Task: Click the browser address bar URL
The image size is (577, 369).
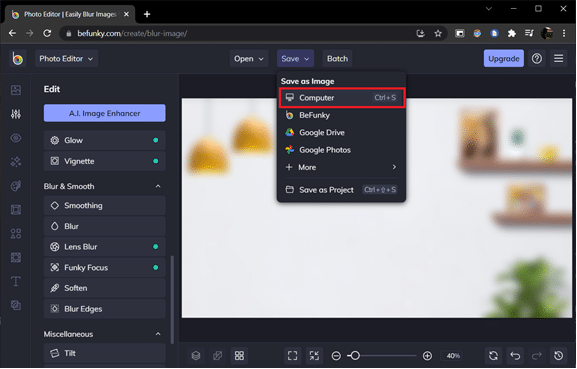Action: (x=132, y=33)
